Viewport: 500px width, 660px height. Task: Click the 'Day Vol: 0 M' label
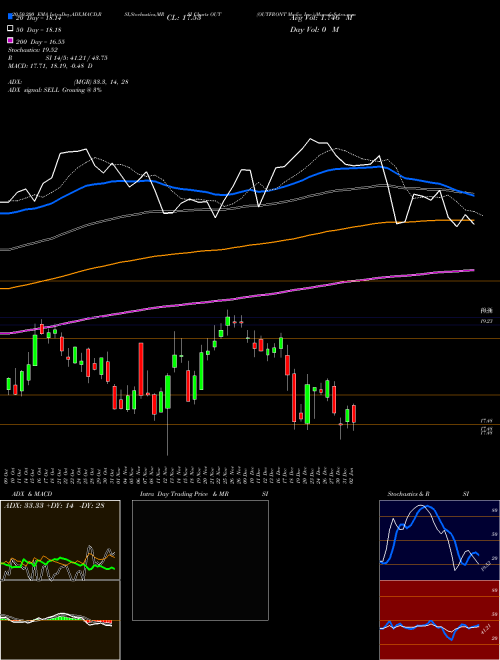click(314, 29)
